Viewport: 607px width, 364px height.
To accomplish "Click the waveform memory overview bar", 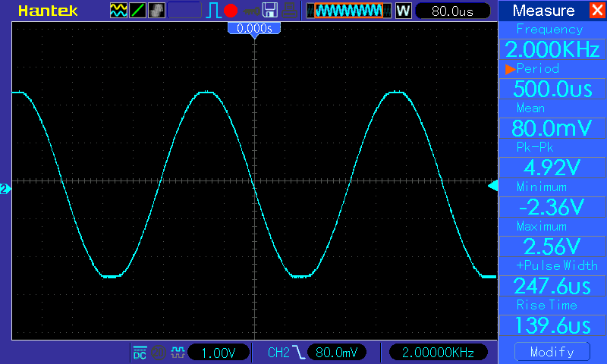I will coord(349,11).
